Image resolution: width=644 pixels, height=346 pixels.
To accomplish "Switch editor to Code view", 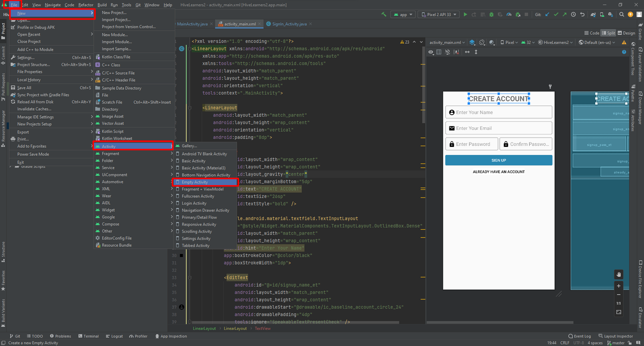I will point(592,33).
